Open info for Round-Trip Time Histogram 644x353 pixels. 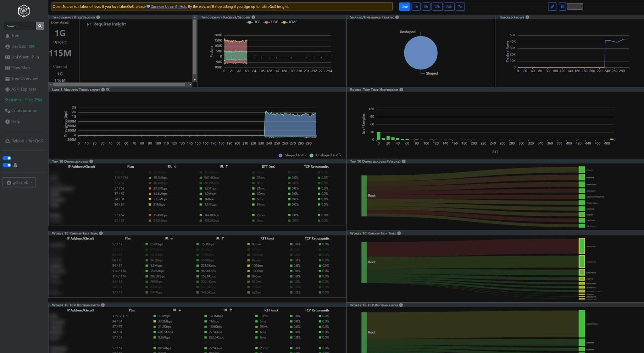(x=401, y=90)
